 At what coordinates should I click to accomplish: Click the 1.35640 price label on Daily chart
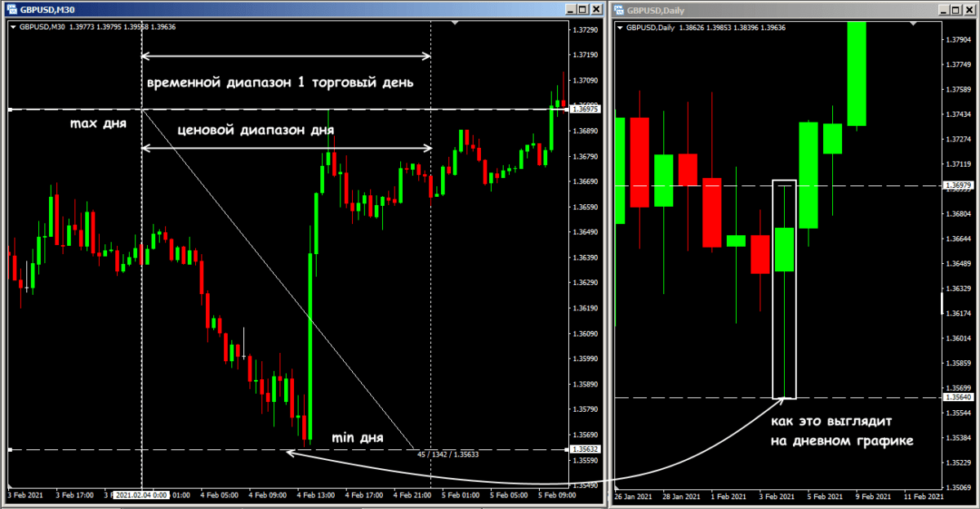[960, 398]
